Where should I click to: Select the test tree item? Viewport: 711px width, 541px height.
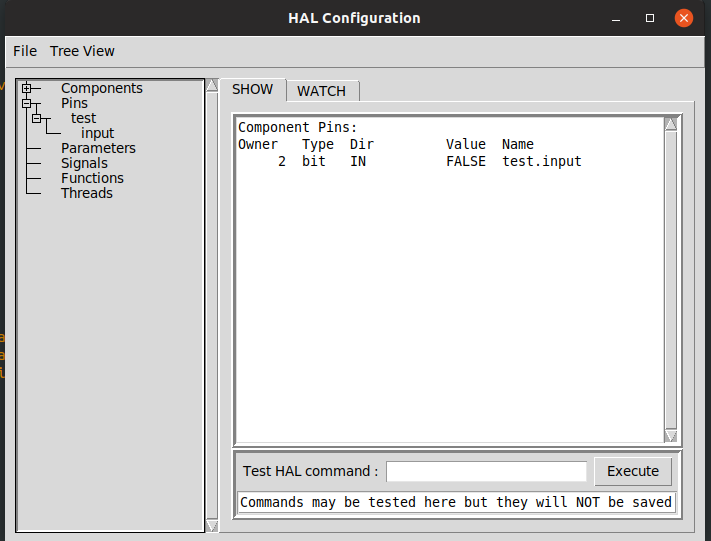[x=83, y=118]
